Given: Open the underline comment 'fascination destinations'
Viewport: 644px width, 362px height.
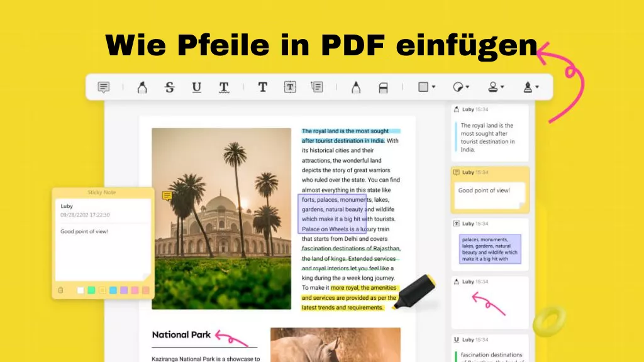Looking at the screenshot, I should coord(490,348).
